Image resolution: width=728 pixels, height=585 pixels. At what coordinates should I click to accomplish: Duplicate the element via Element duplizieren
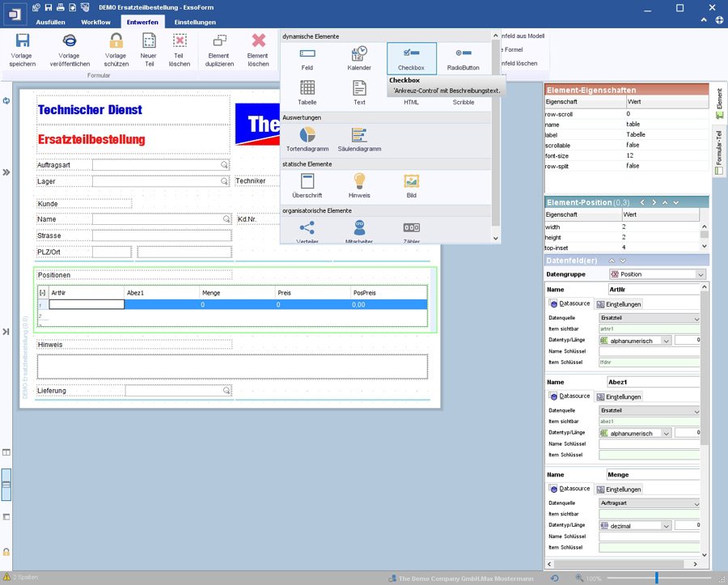point(219,49)
